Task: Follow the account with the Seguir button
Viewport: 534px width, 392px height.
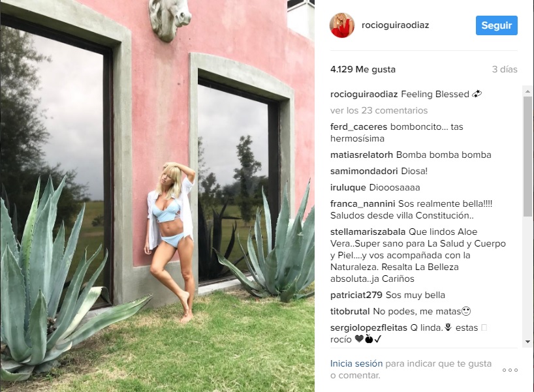Action: (497, 25)
